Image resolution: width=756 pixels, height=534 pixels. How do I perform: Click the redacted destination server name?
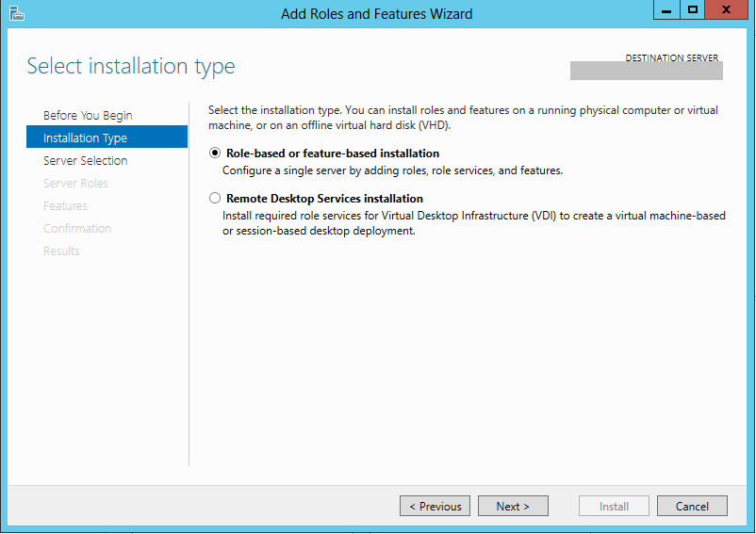(x=646, y=72)
